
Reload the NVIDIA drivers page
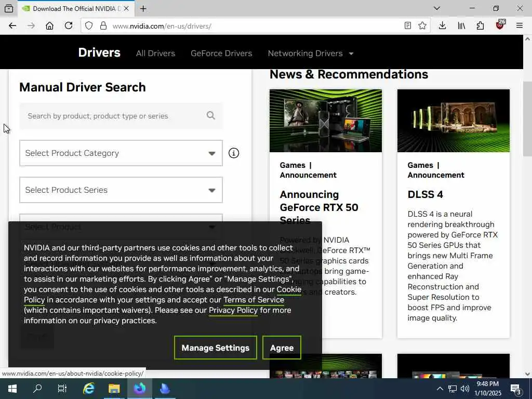[69, 26]
